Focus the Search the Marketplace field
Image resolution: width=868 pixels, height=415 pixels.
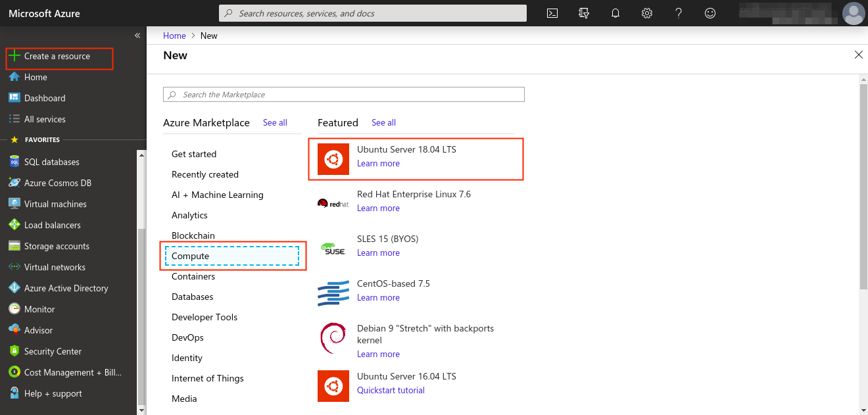(x=344, y=95)
